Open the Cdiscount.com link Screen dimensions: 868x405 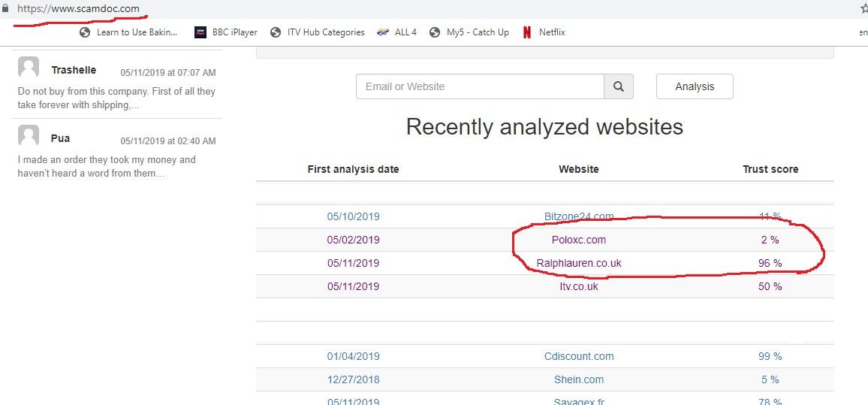[579, 356]
